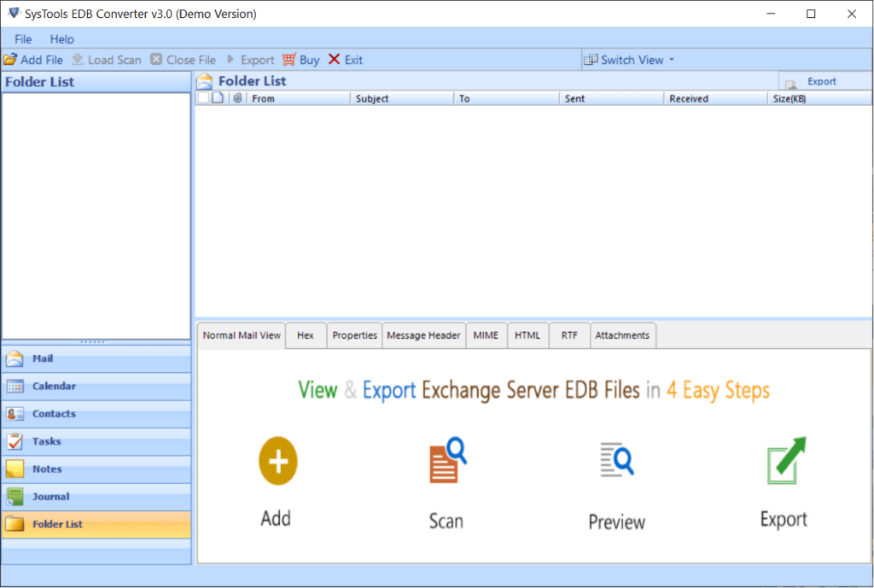Sort by the Size(KB) column header
The image size is (874, 588).
point(820,99)
